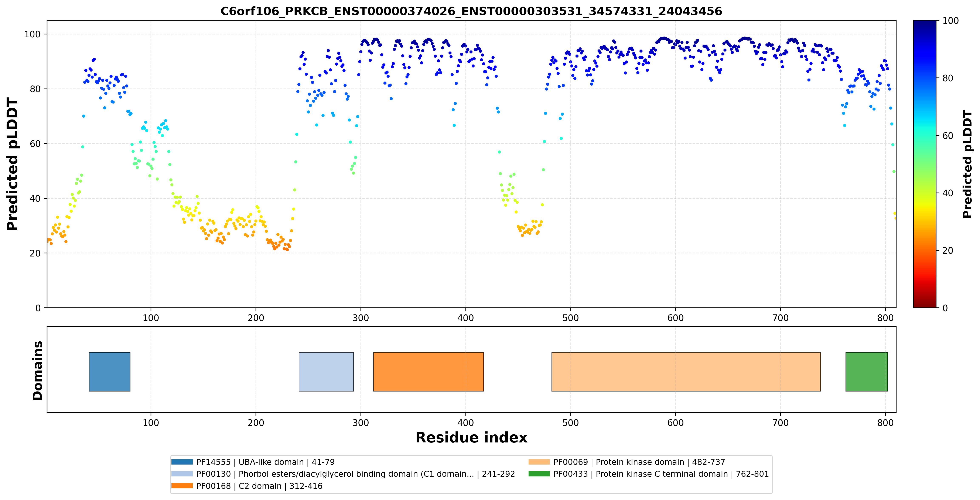Screen dimensions: 980x500
Task: Click the pLDDT colorbar gradient
Action: (x=925, y=164)
